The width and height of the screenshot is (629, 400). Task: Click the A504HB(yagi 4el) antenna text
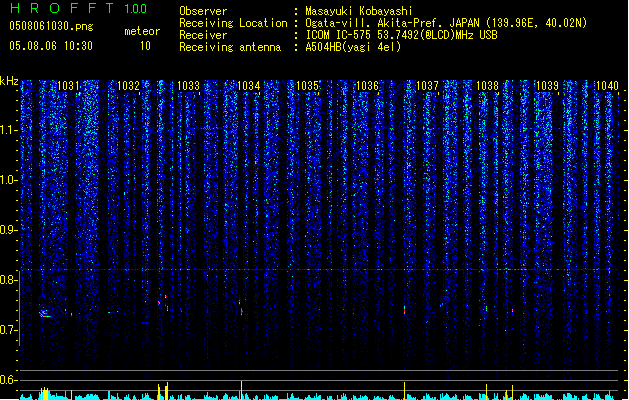353,47
